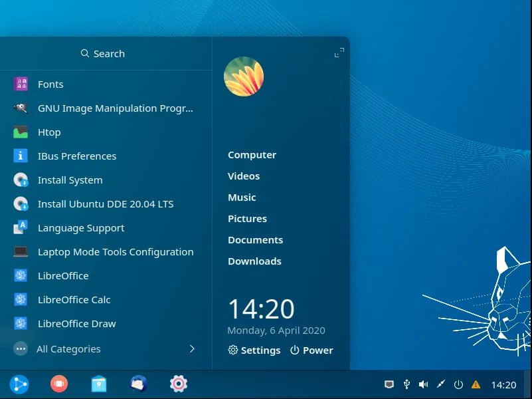Screen dimensions: 532x399
Task: Select the Language Support entry text
Action: point(81,228)
